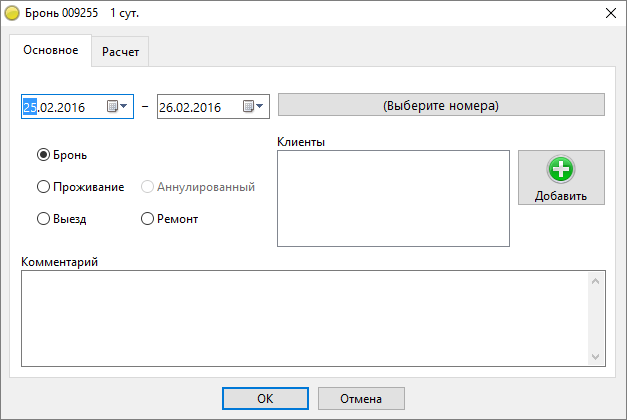
Task: Select the Выезд radio button
Action: [x=43, y=218]
